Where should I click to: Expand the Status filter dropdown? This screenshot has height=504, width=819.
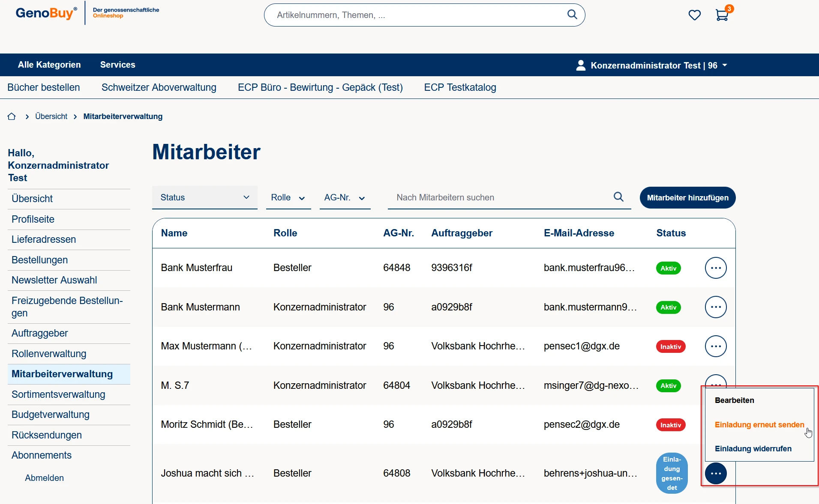coord(204,197)
